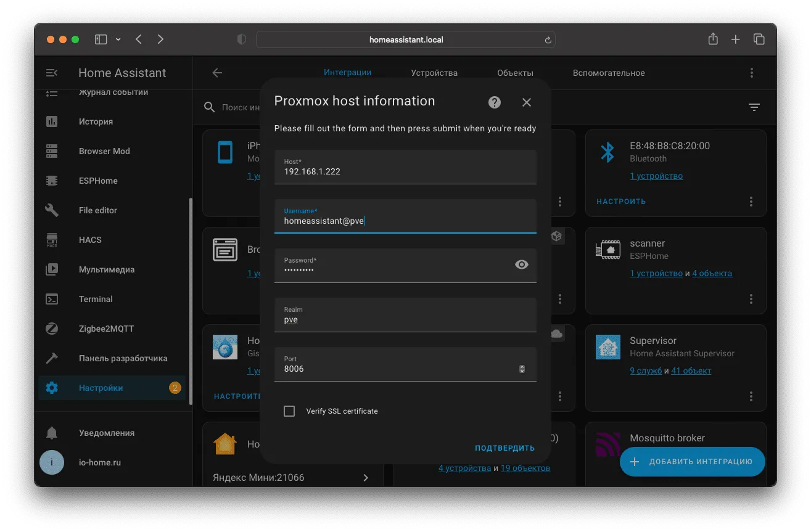The image size is (811, 532).
Task: Adjust Port value with the stepper arrows
Action: [x=522, y=369]
